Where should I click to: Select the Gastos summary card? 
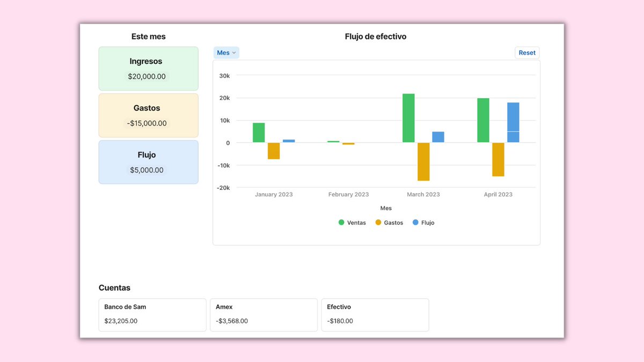(x=148, y=115)
